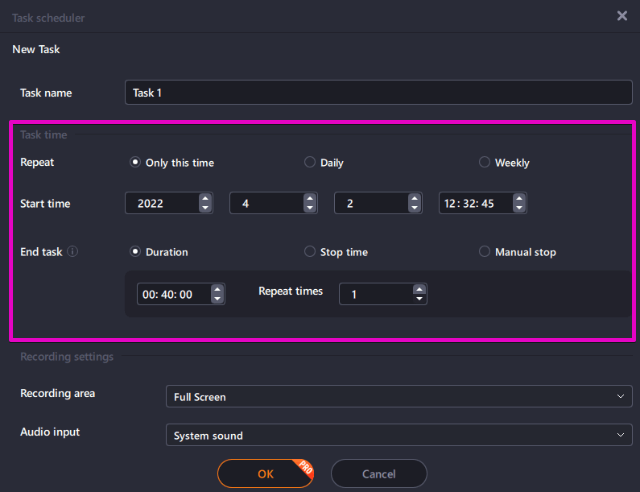Increase the duration time with up arrow
This screenshot has height=492, width=640.
click(217, 290)
